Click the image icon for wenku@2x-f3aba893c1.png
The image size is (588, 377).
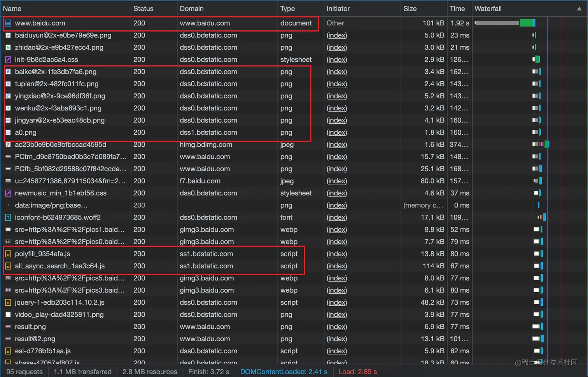(8, 108)
